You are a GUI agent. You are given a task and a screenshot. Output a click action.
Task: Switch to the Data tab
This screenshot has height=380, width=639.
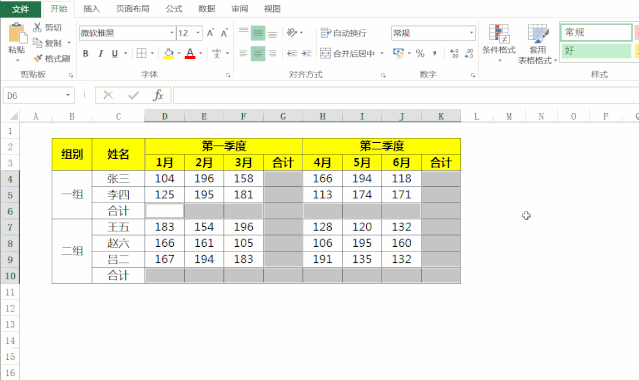(207, 9)
